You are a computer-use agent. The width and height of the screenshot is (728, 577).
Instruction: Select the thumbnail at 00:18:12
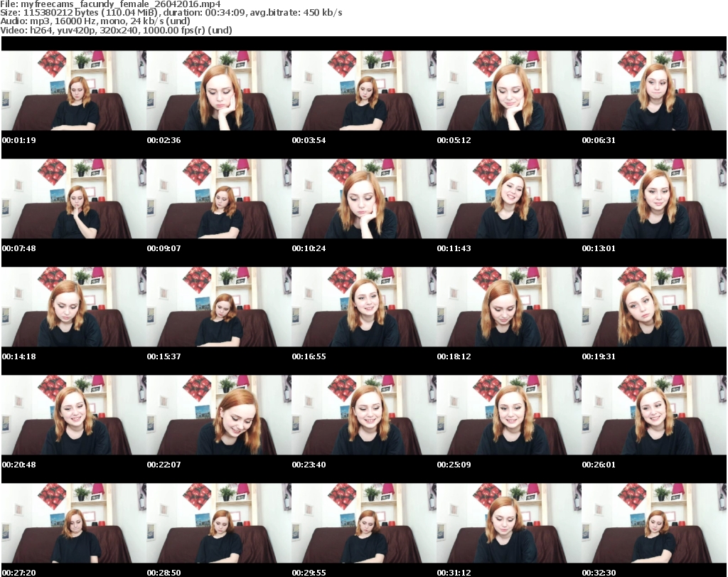(x=509, y=307)
